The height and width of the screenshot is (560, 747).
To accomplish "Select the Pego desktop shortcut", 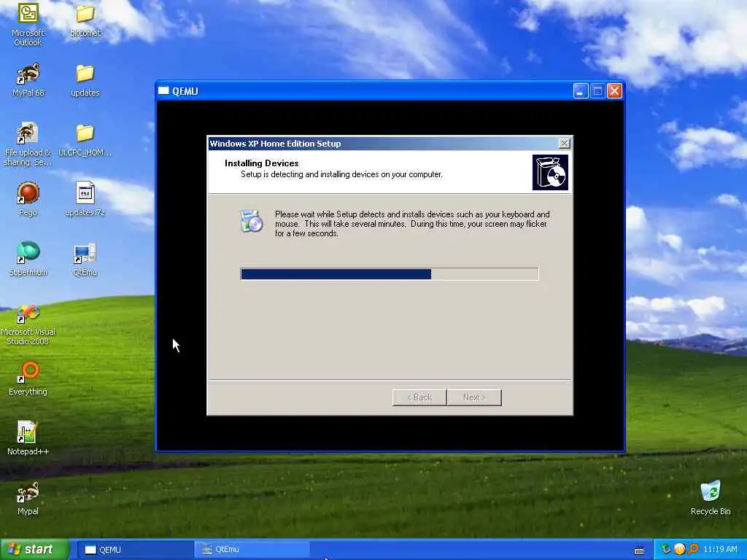I will point(28,199).
